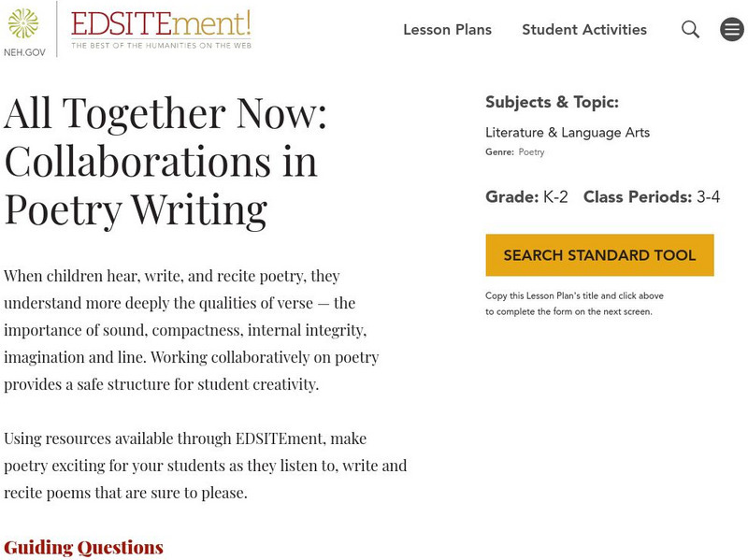Click the 'Best of the Humanities' tagline

(x=161, y=45)
